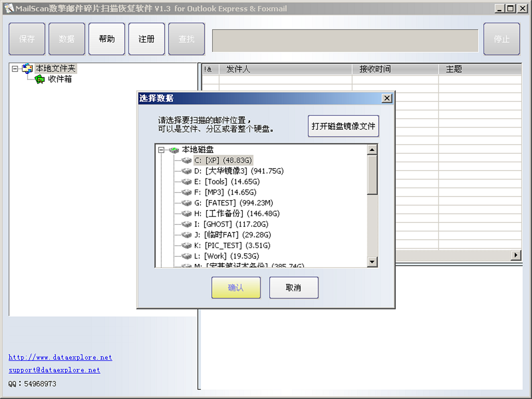Screen dimensions: 532x399
Task: Select drive J: [临时FAT] (29.28G)
Action: [x=232, y=235]
